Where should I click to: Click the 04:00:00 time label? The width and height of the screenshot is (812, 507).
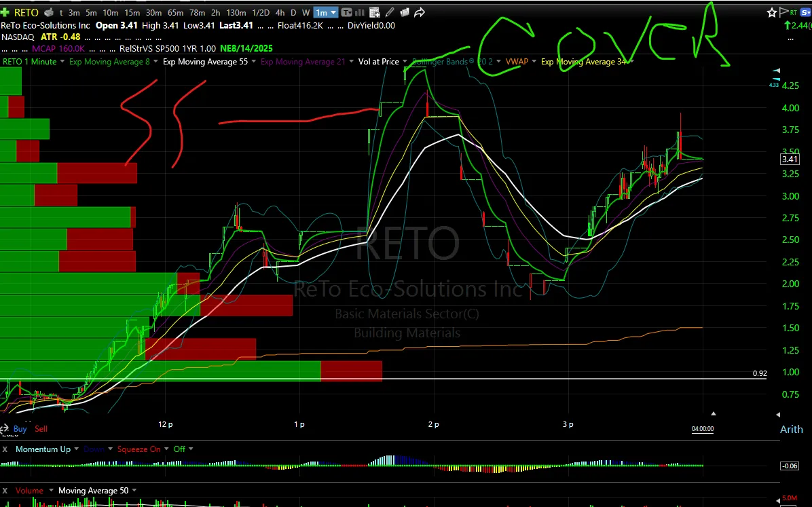[703, 429]
